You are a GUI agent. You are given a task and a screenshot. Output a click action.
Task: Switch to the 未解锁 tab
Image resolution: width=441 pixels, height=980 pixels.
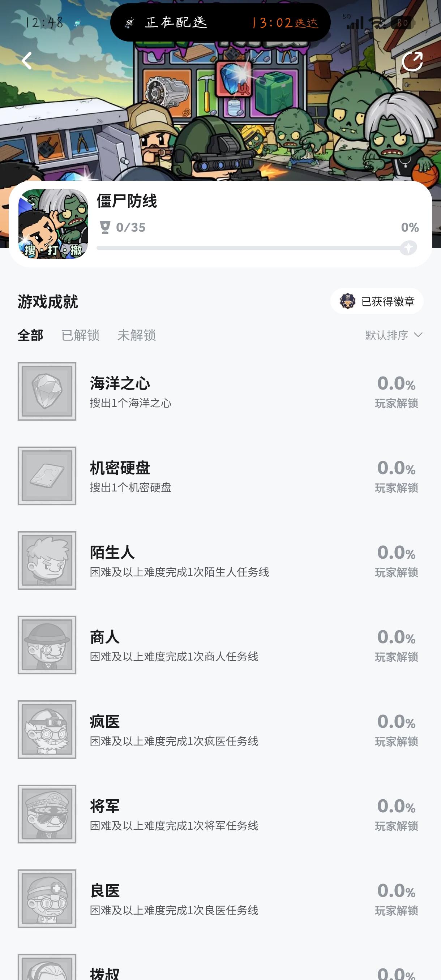coord(136,335)
